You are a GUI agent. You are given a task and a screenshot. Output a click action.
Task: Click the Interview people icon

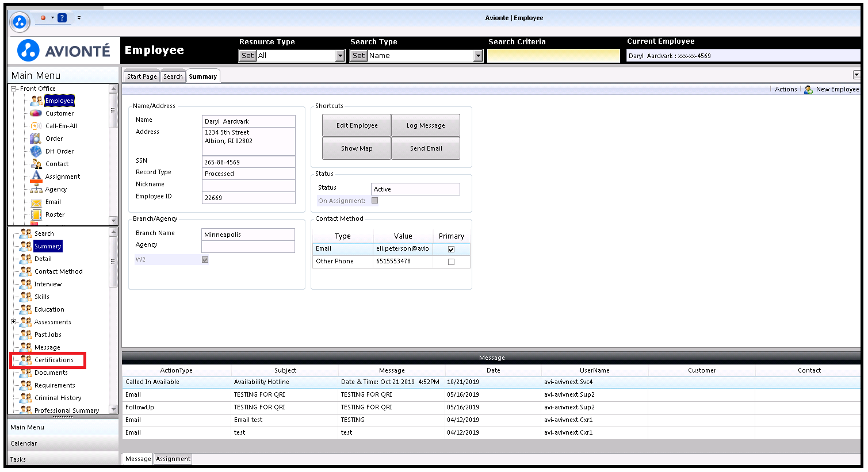point(25,284)
